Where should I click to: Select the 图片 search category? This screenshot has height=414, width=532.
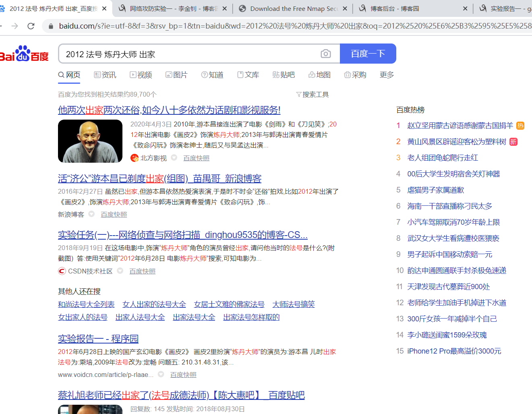pos(176,75)
